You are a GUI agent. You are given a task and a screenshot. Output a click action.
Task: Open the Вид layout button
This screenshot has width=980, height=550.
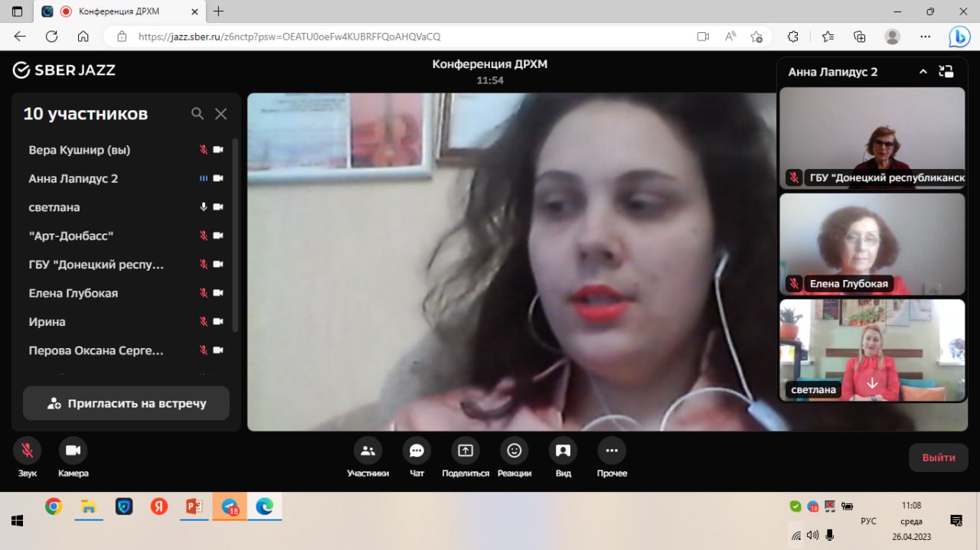(x=563, y=451)
